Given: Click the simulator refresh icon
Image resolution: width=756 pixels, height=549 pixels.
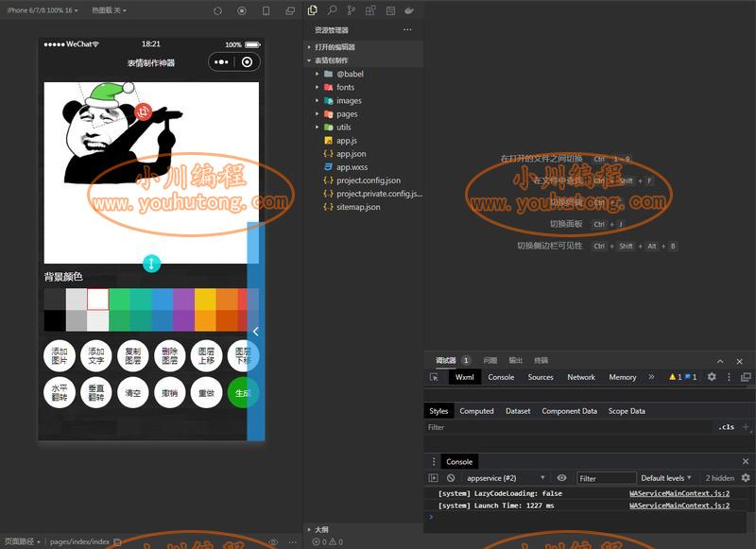Looking at the screenshot, I should click(x=218, y=10).
